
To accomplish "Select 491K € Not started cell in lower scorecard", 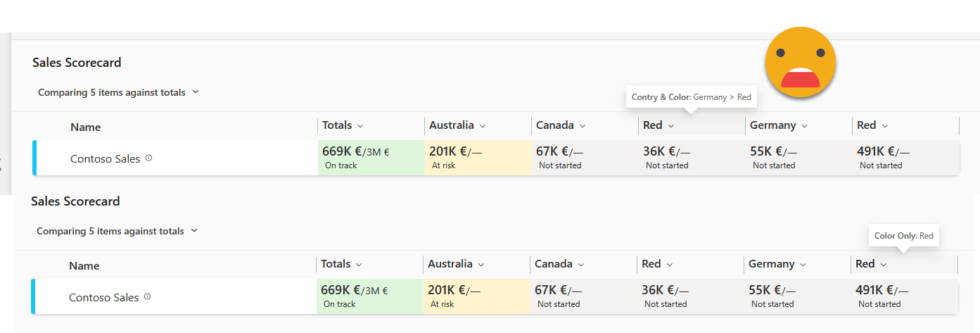I will (x=903, y=296).
